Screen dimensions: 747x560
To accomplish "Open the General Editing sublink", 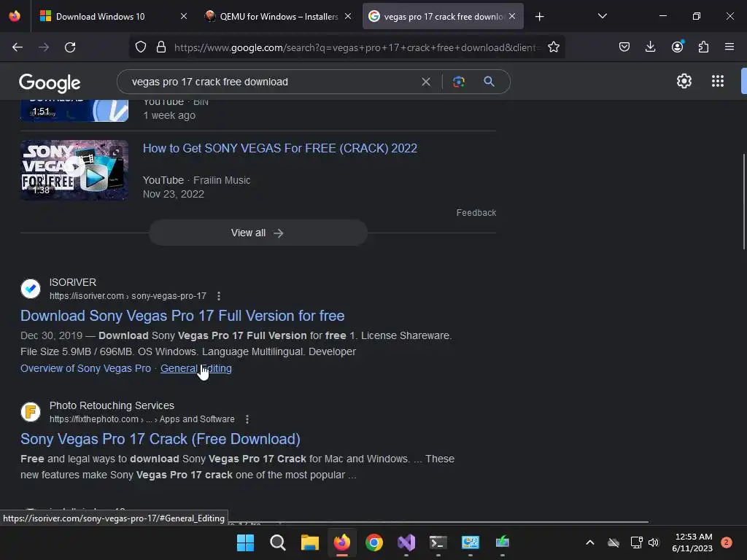I will pos(196,368).
